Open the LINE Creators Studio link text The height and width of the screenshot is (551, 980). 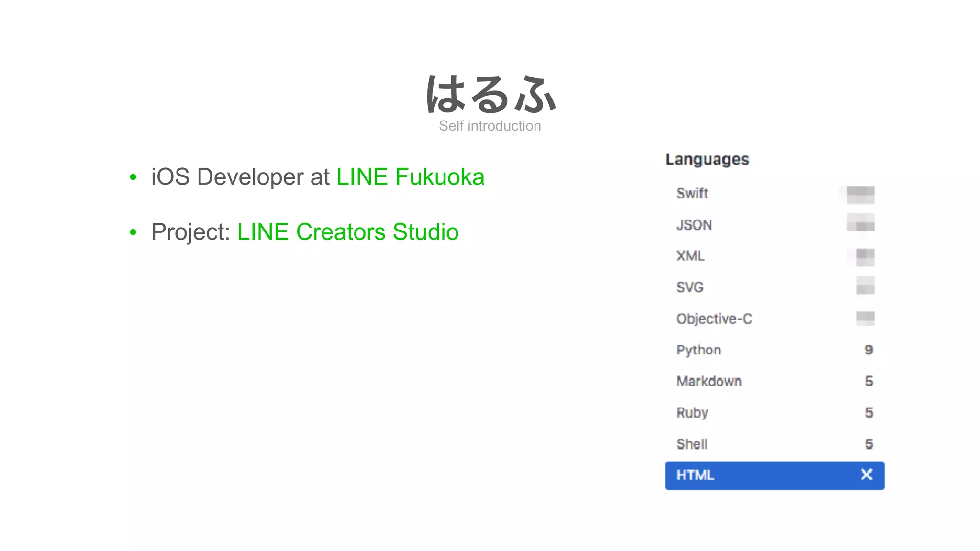click(x=348, y=232)
